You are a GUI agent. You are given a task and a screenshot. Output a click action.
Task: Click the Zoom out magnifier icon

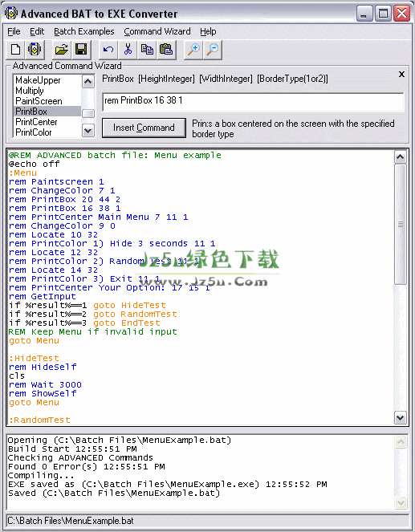pyautogui.click(x=213, y=50)
